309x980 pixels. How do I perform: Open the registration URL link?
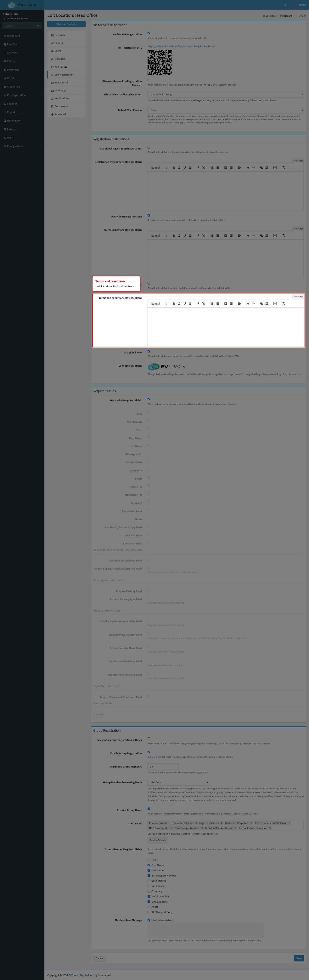pyautogui.click(x=181, y=46)
